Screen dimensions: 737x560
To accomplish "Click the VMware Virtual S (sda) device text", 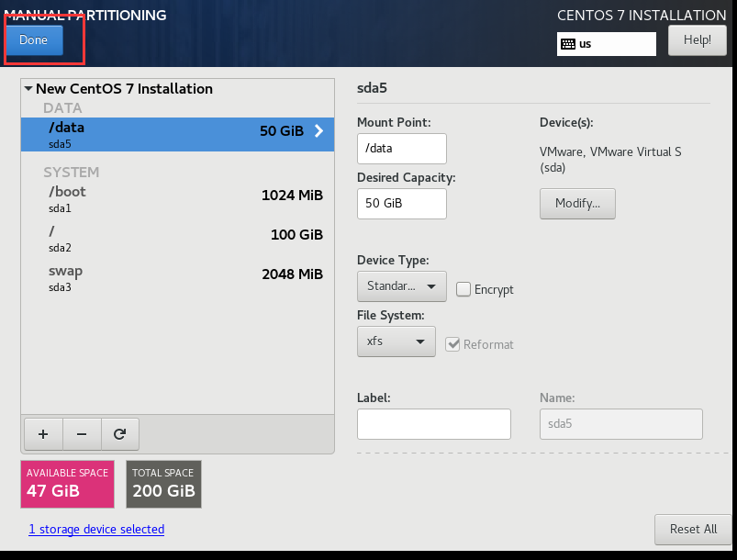I will coord(610,160).
